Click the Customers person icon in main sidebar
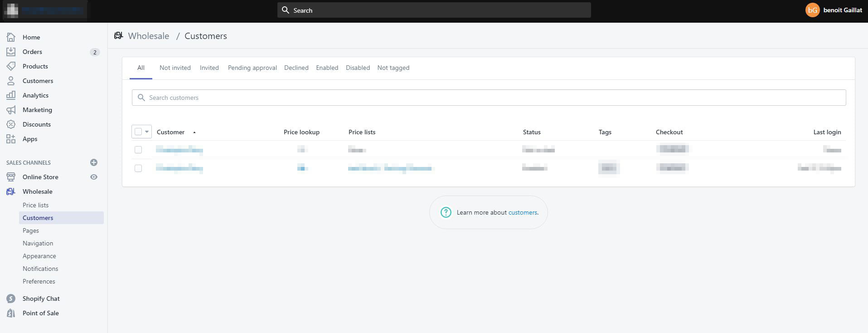 [11, 81]
